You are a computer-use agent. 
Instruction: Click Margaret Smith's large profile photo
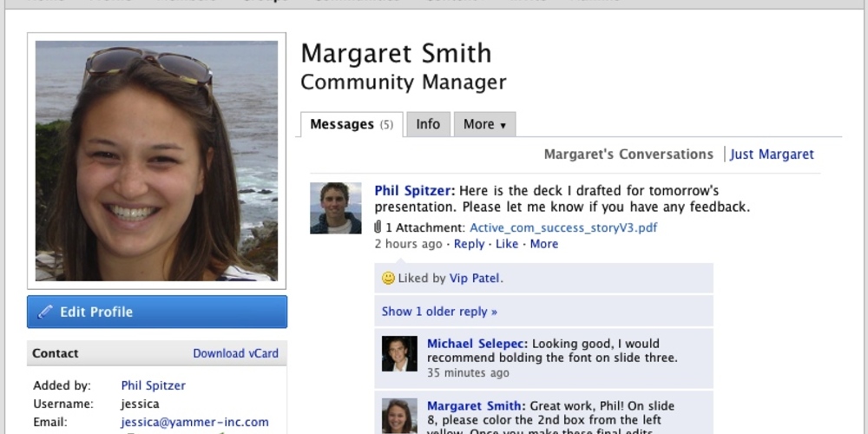point(156,161)
